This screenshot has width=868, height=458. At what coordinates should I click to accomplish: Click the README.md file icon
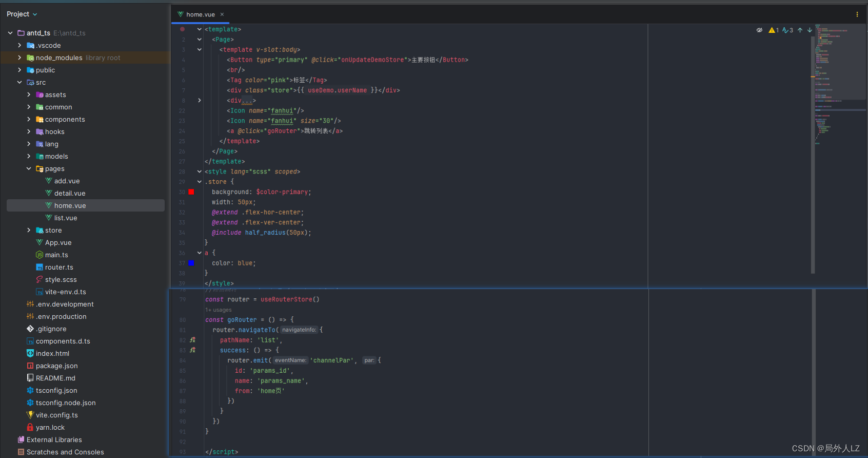(x=30, y=378)
